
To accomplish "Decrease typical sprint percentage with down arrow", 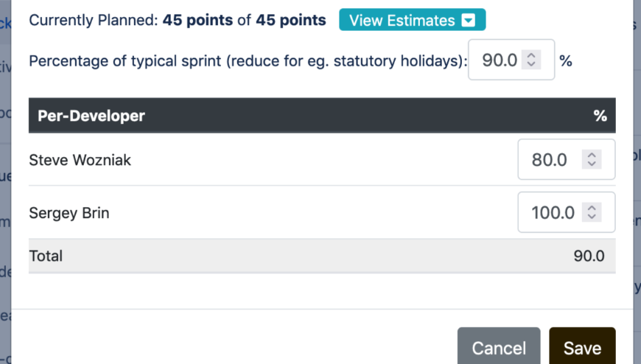I will [531, 65].
